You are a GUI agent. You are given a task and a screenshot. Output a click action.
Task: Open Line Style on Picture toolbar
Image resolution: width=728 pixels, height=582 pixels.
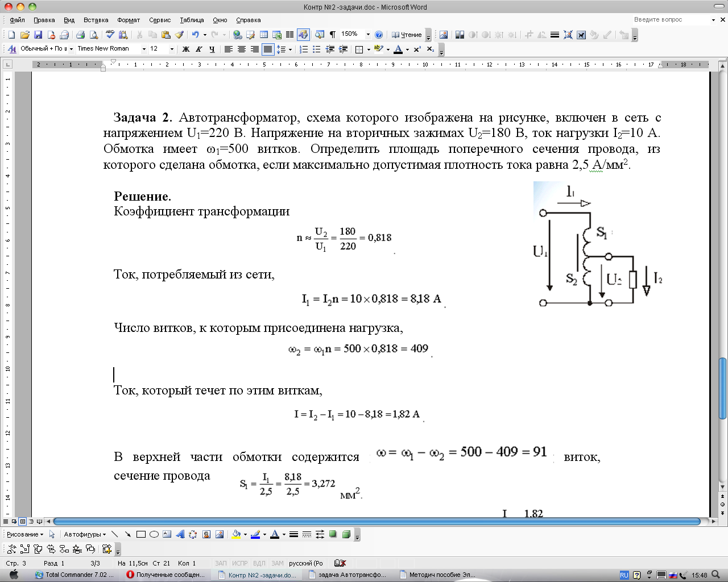555,35
